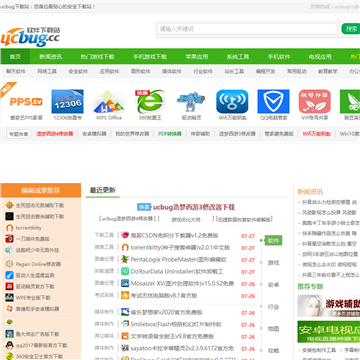Screen dimensions: 360x360
Task: Open the 安卓电视 green banner
Action: point(329,332)
